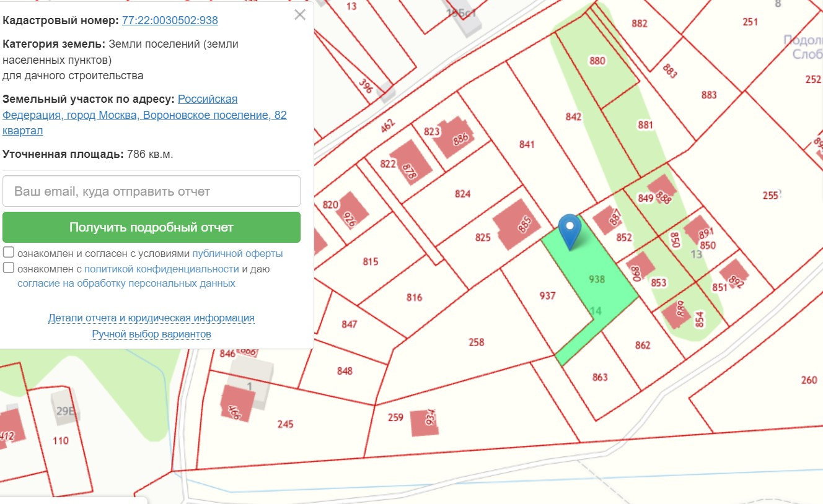Click 'Ручной выбор вариантов' link
The width and height of the screenshot is (823, 504).
(151, 334)
